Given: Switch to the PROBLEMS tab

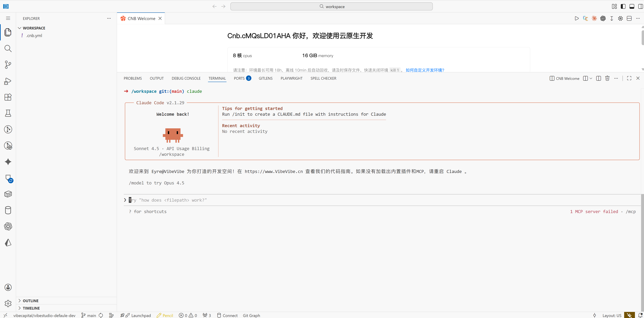Looking at the screenshot, I should [132, 78].
